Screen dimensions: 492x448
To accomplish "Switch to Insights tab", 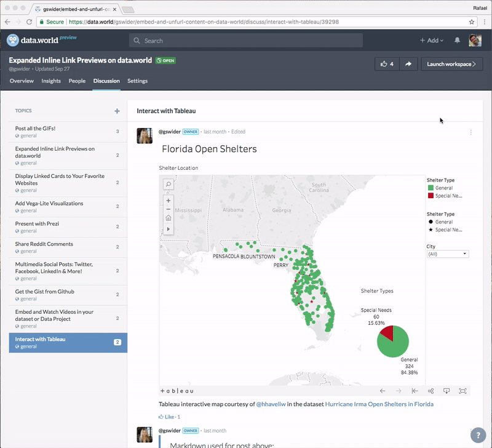I will pos(51,81).
